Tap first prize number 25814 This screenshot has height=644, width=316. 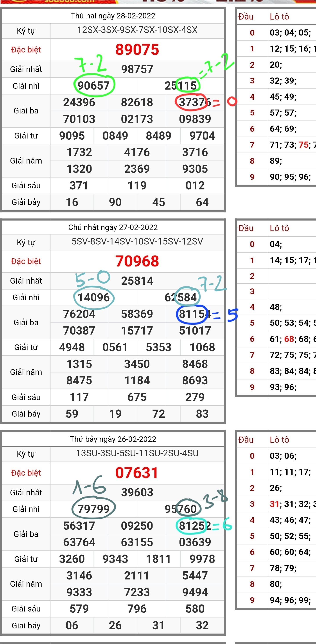click(137, 281)
